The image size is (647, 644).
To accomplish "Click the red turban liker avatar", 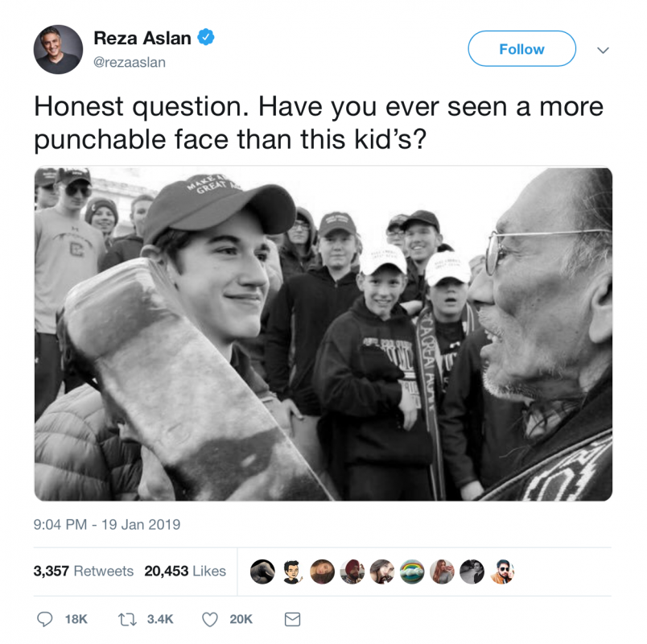I will (352, 572).
